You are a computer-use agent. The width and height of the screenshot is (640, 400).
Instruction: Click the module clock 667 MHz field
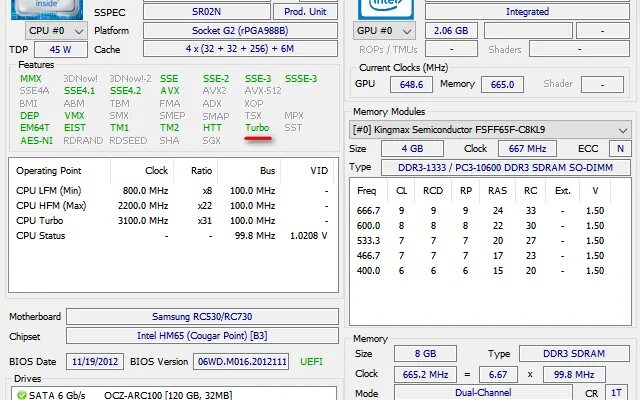(x=527, y=149)
